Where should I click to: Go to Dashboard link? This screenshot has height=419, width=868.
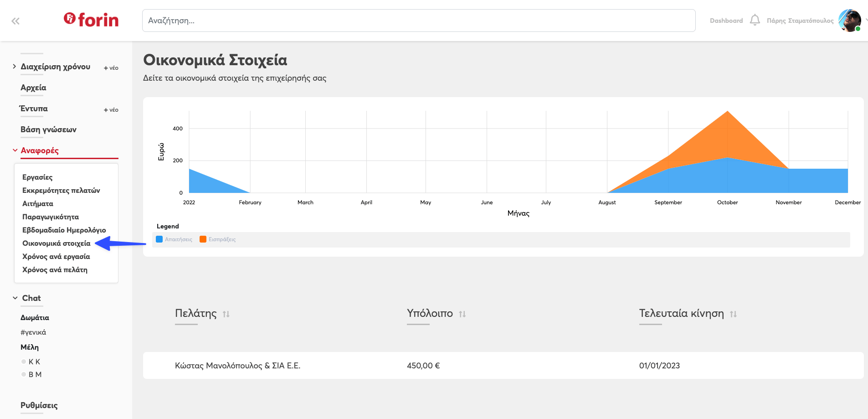coord(726,21)
